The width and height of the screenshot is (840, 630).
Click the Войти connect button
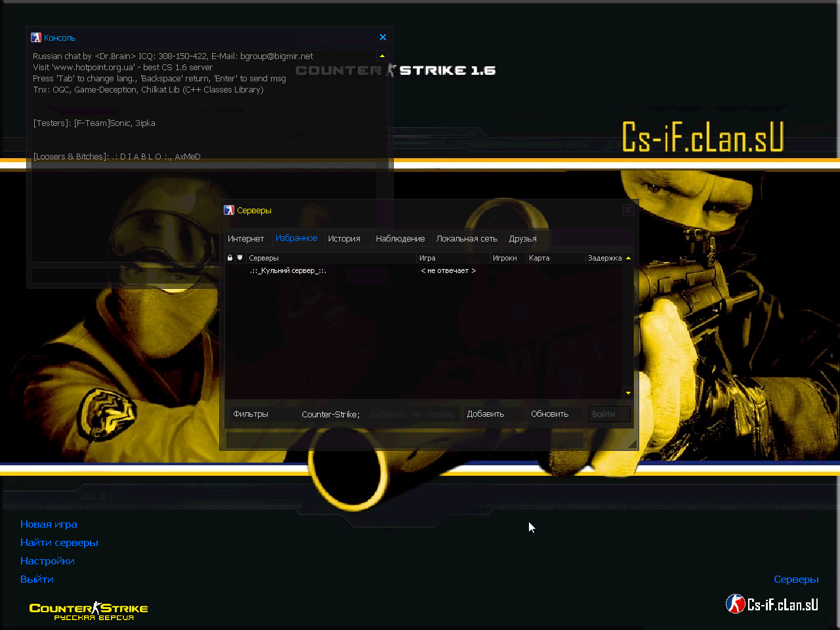tap(610, 414)
